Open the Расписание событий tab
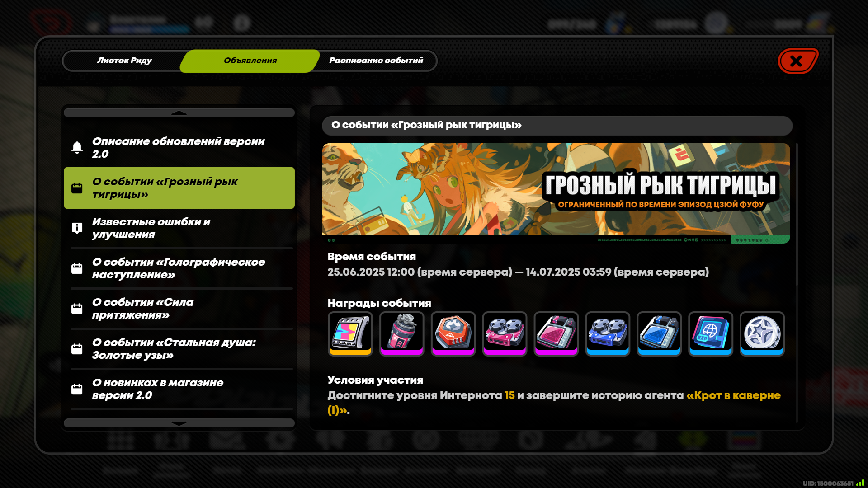Screen dimensions: 868x488 [376, 61]
